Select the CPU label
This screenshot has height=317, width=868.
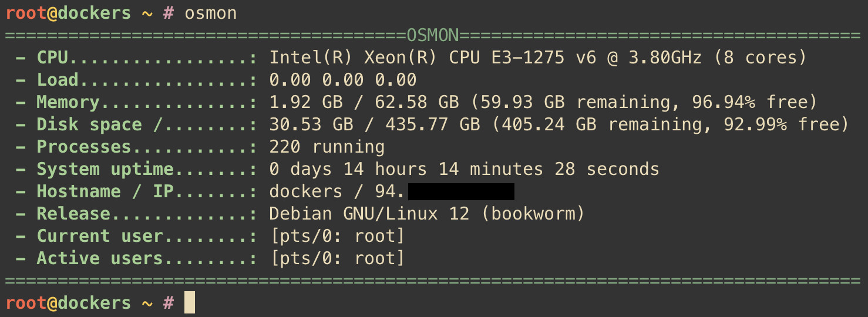[53, 58]
